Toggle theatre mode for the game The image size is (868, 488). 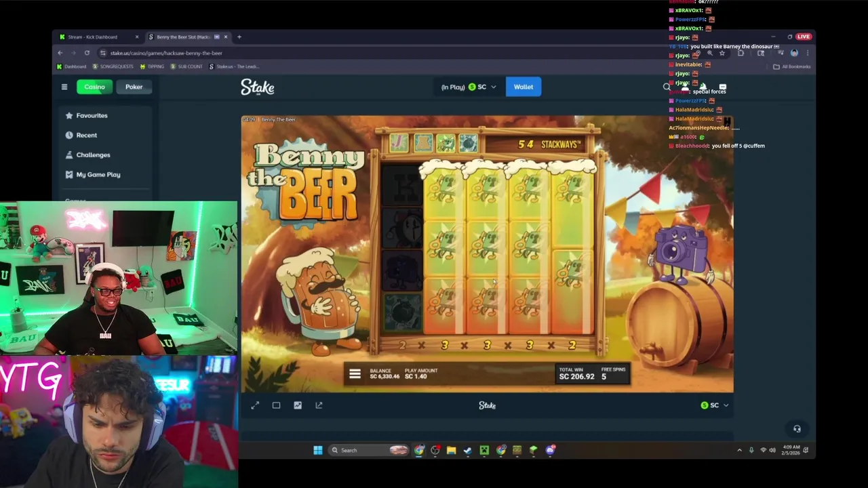pos(276,405)
